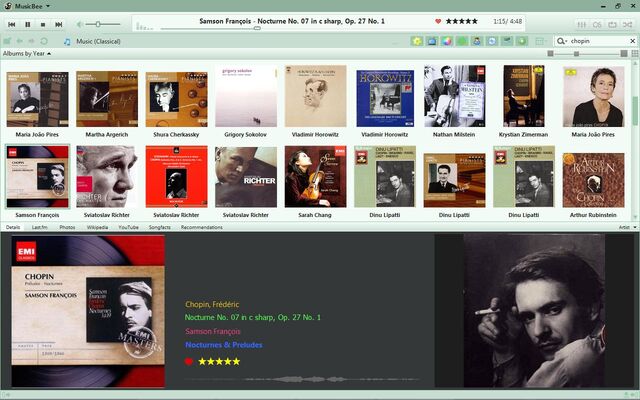Select the Krystian Zimerman album
Image resolution: width=640 pixels, height=400 pixels.
[524, 96]
